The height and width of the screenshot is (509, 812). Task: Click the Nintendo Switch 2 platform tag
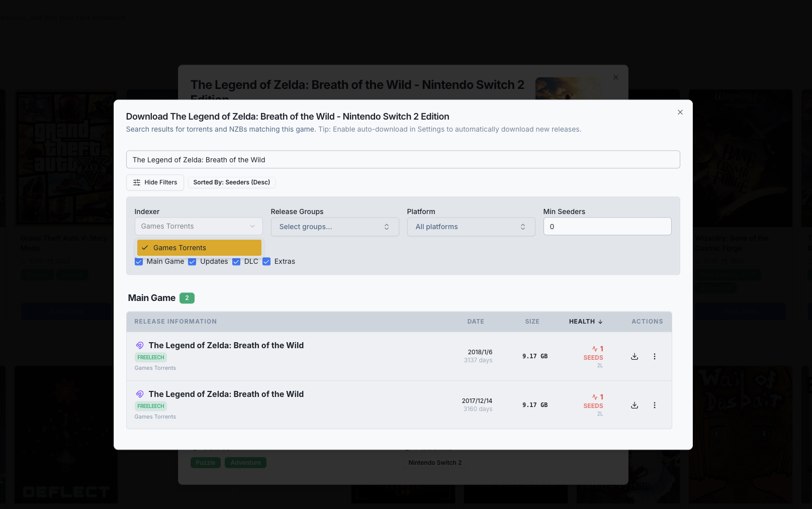(x=435, y=463)
